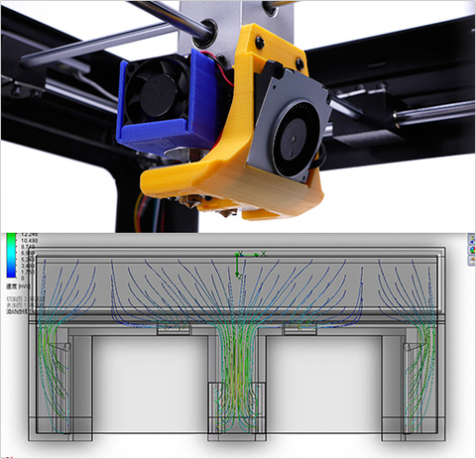
Task: Select the 12.248 maximum value on the legend
Action: pyautogui.click(x=29, y=235)
